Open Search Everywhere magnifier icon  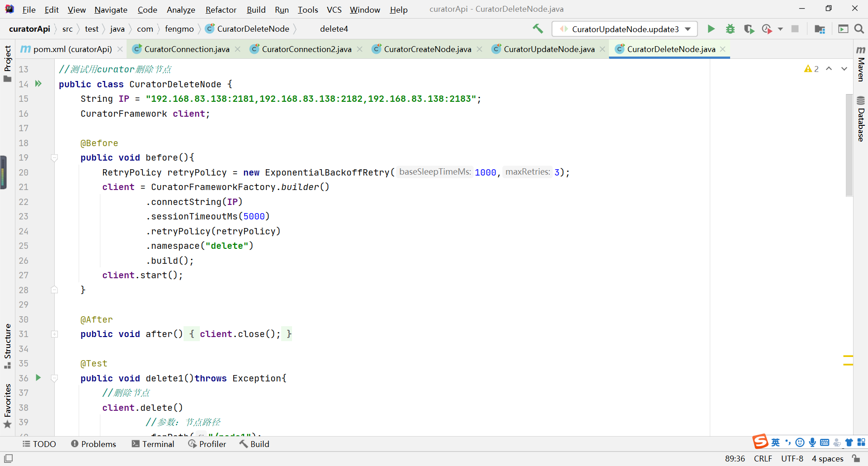tap(859, 29)
